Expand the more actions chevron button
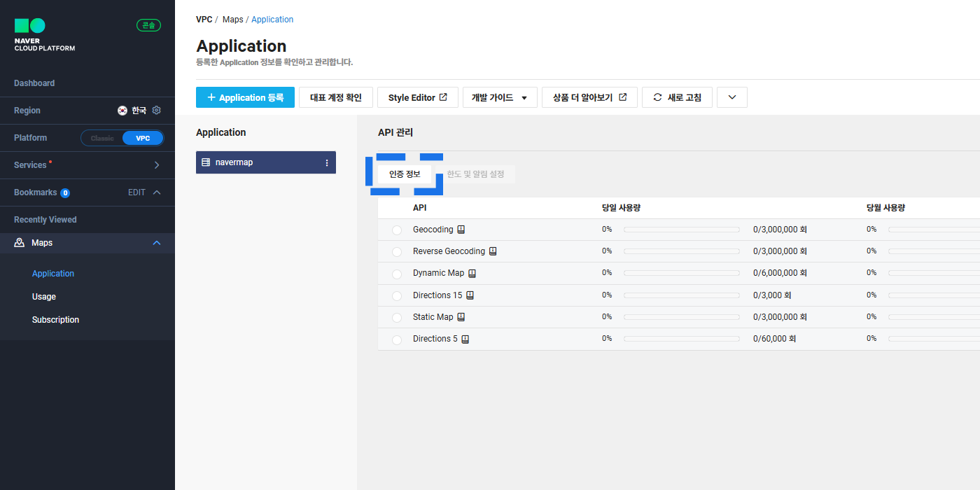This screenshot has width=980, height=490. (732, 97)
